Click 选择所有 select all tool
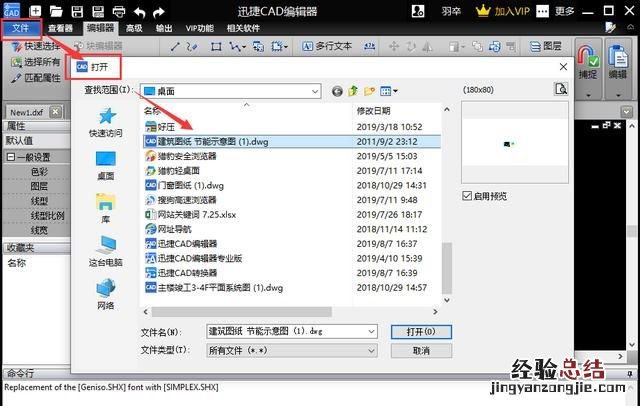The width and height of the screenshot is (640, 406). pos(36,62)
